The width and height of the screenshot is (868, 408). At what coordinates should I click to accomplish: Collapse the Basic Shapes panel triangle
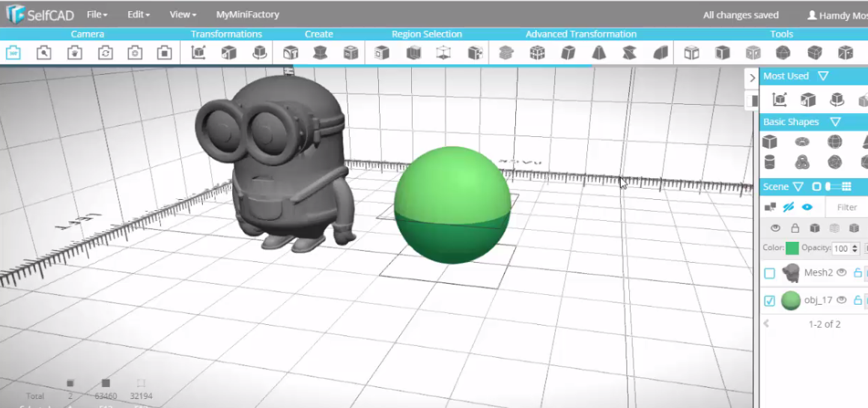click(x=836, y=122)
